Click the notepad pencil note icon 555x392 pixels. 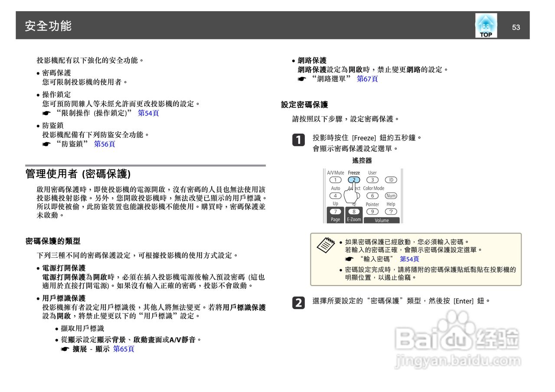(x=326, y=245)
